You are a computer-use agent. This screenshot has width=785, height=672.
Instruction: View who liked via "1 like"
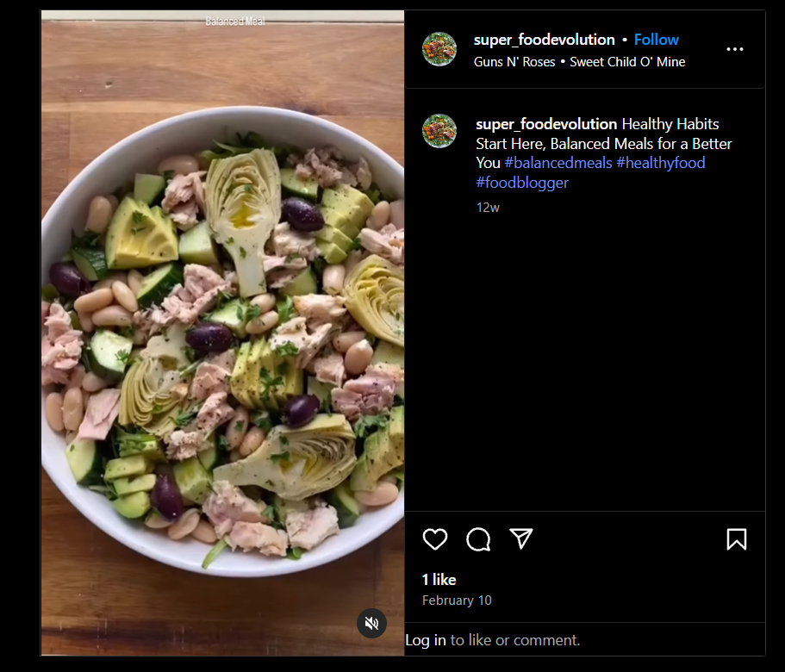point(439,580)
